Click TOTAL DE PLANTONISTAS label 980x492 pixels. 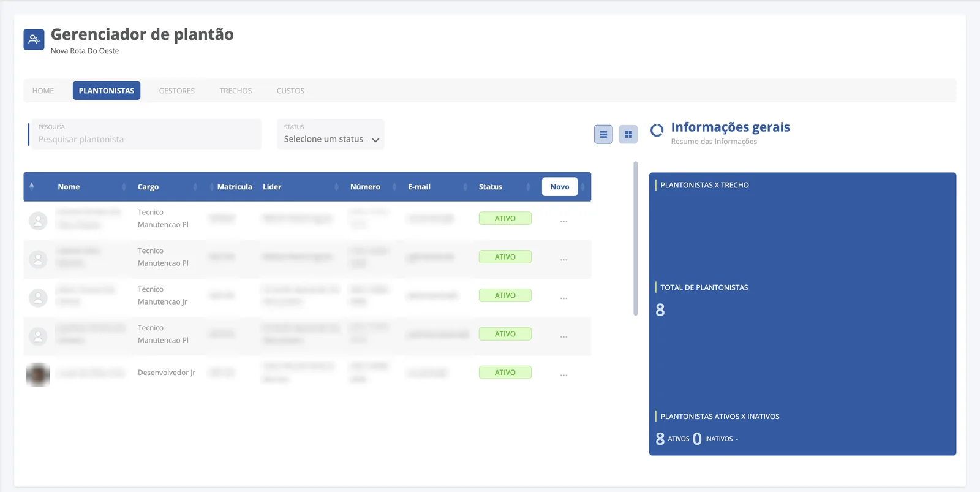coord(704,287)
